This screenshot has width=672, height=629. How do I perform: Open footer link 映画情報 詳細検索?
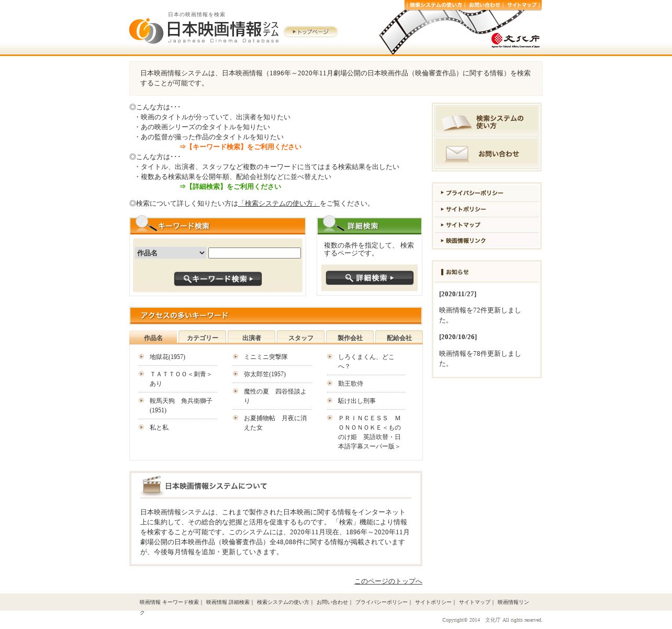(x=228, y=602)
